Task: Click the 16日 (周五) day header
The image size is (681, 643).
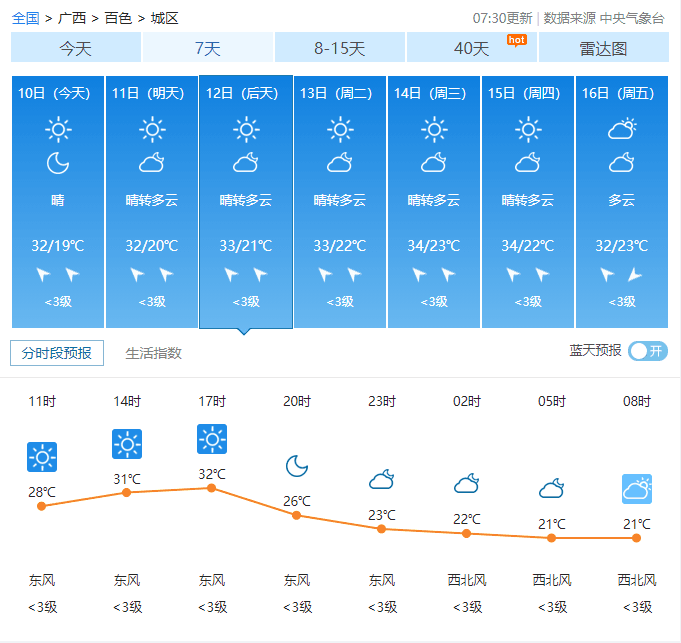Action: tap(618, 93)
